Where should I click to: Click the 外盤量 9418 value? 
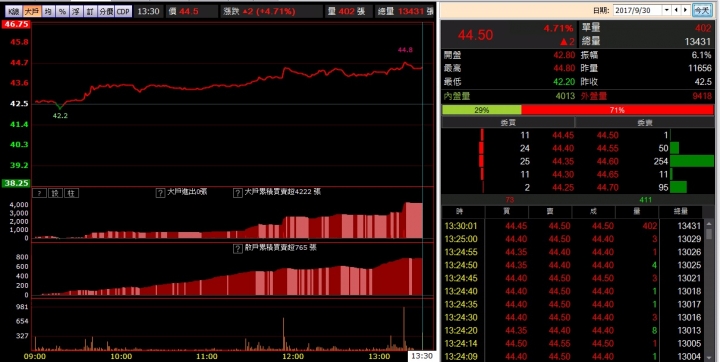[x=702, y=96]
